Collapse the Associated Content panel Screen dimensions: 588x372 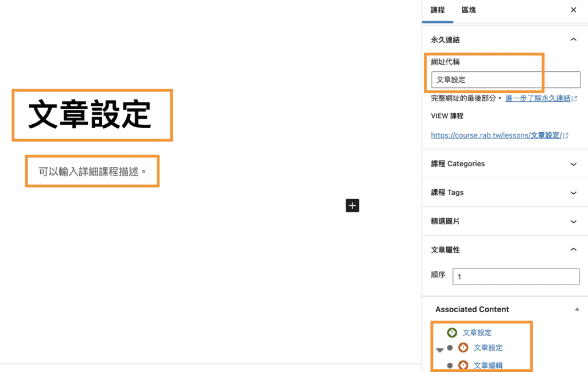[577, 309]
